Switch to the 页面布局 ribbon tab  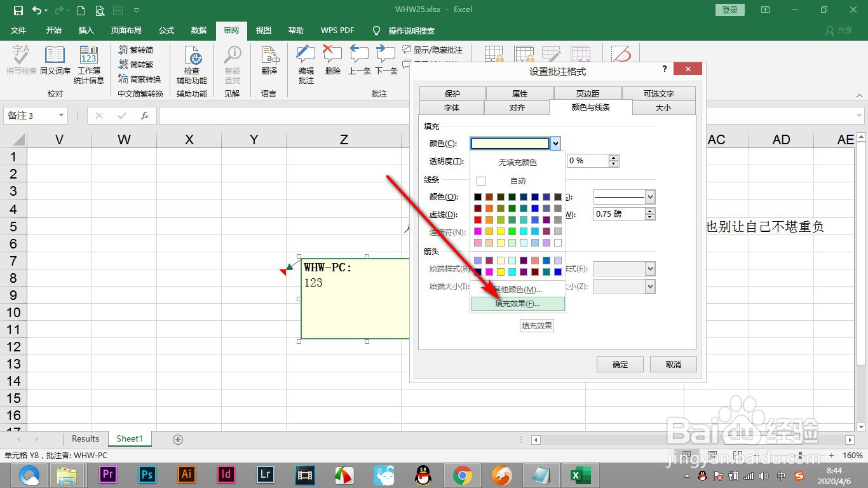point(126,30)
